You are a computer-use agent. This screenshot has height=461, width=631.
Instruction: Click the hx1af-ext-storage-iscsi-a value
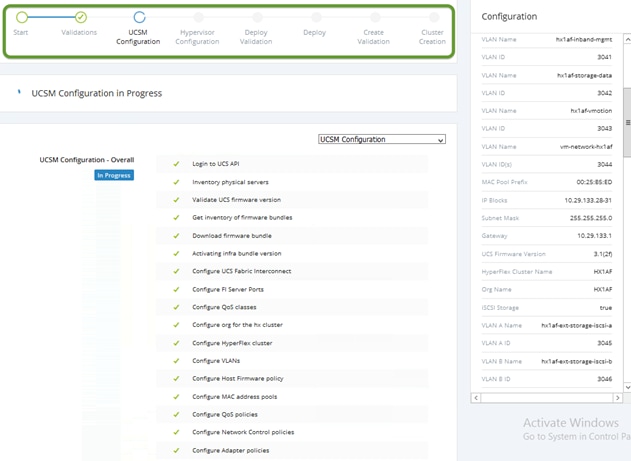(577, 325)
